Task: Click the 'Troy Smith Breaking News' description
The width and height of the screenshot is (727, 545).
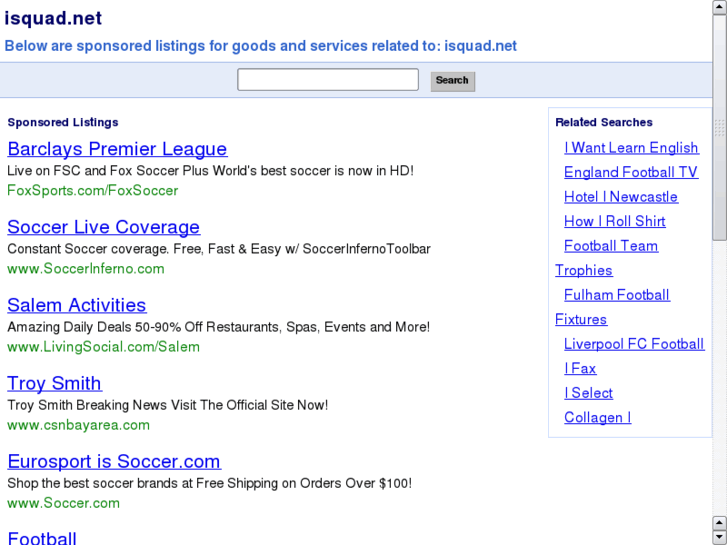Action: [168, 405]
